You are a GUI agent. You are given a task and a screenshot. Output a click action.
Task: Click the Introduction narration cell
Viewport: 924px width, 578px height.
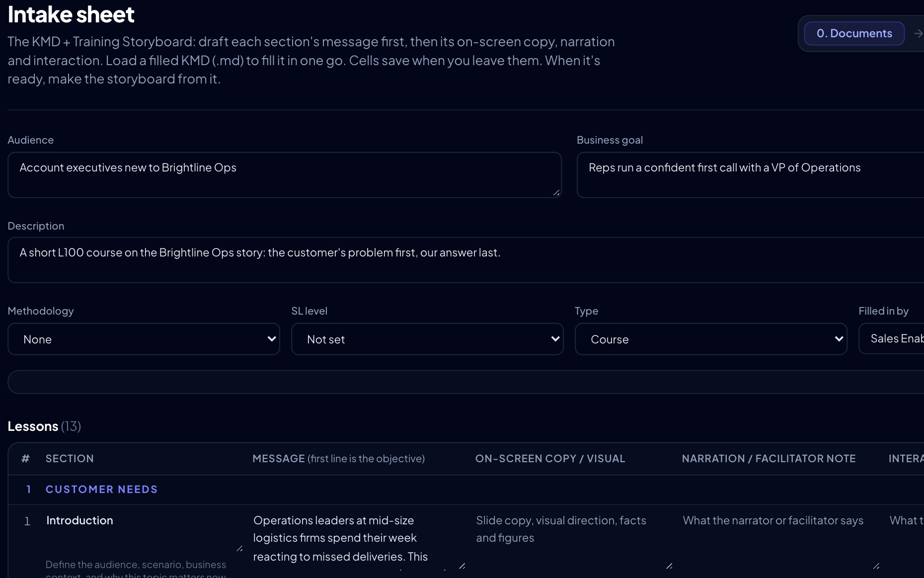781,541
